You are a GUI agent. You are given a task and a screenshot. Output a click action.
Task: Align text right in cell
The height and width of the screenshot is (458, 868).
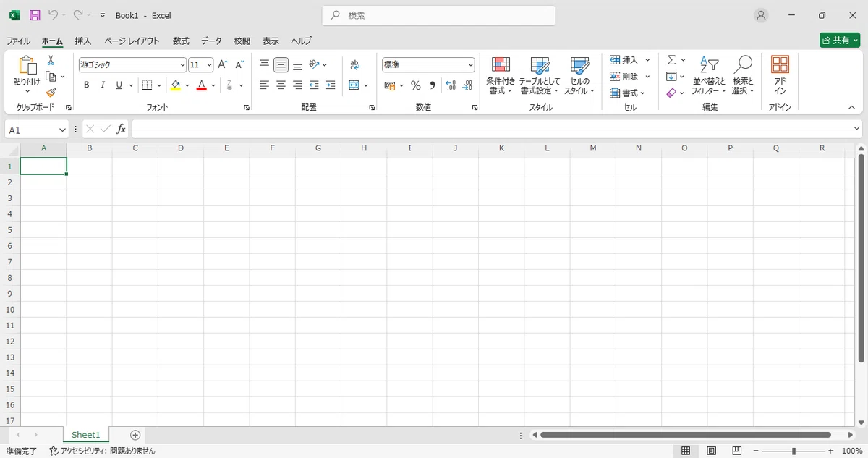pos(297,85)
